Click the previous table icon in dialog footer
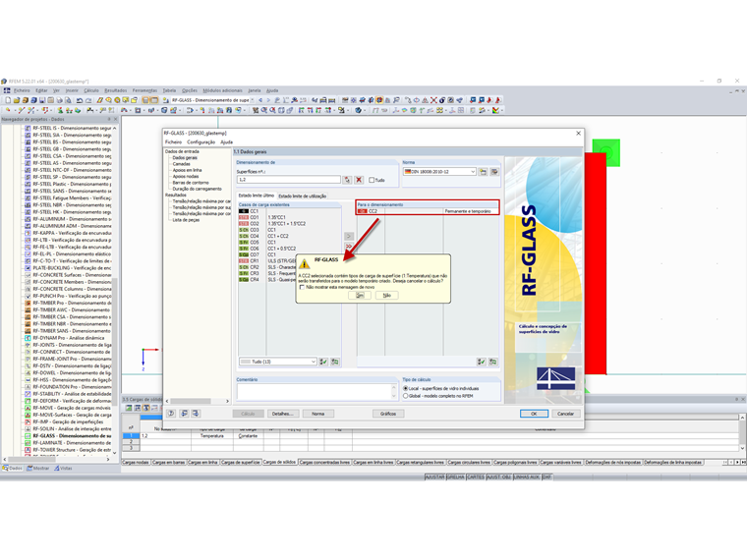Viewport: 747px width, 560px height. point(184,414)
